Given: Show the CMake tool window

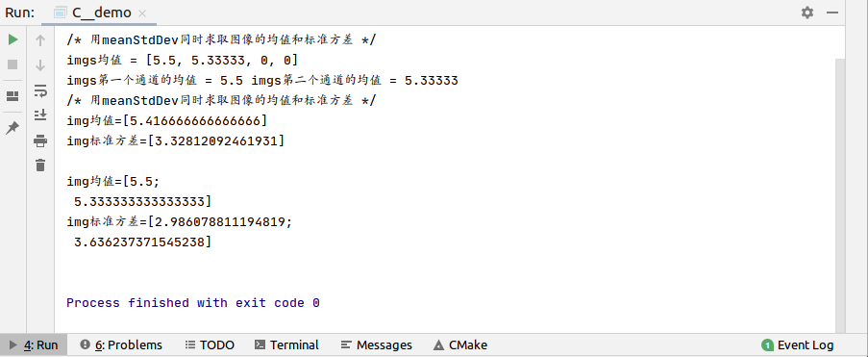Looking at the screenshot, I should [x=460, y=345].
